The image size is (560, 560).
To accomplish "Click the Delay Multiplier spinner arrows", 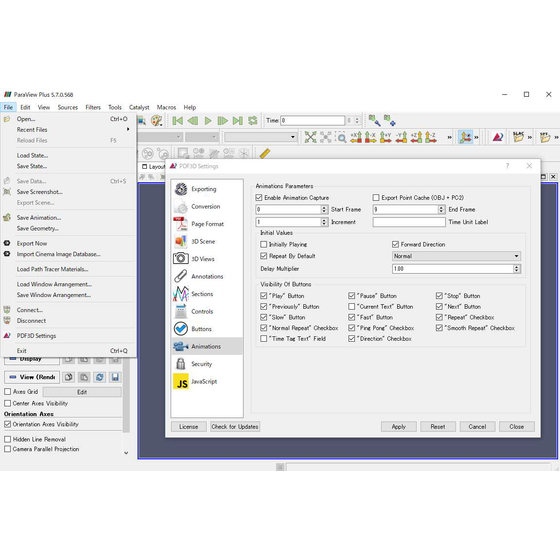I will 517,269.
